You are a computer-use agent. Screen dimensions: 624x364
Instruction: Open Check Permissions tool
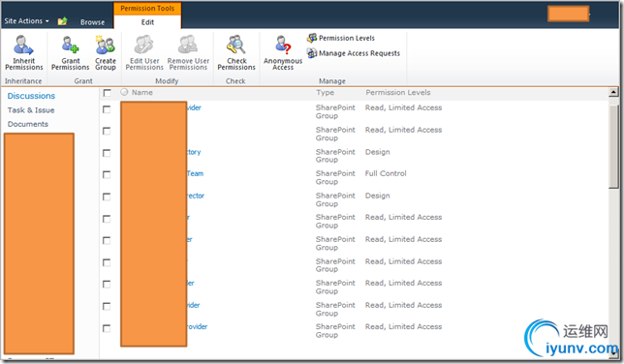[236, 52]
